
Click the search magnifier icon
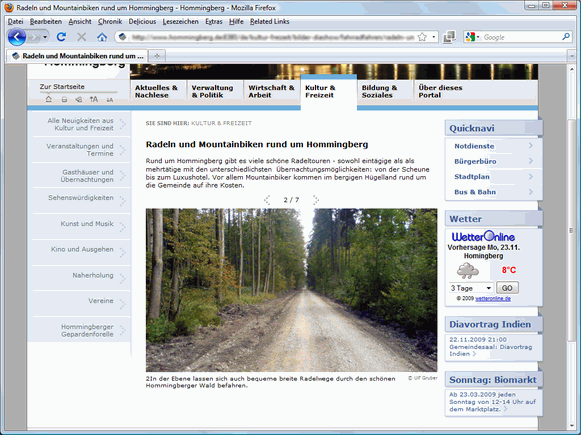566,37
